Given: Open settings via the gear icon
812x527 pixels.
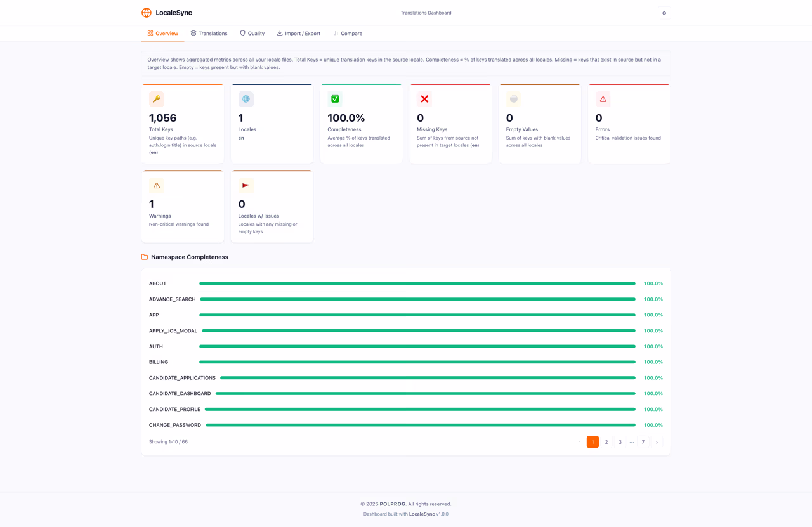Looking at the screenshot, I should pyautogui.click(x=664, y=13).
